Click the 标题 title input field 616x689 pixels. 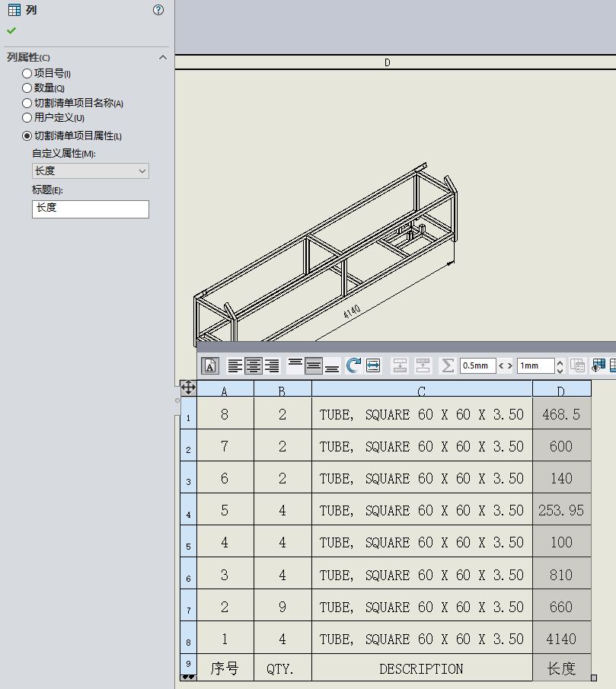(x=91, y=209)
